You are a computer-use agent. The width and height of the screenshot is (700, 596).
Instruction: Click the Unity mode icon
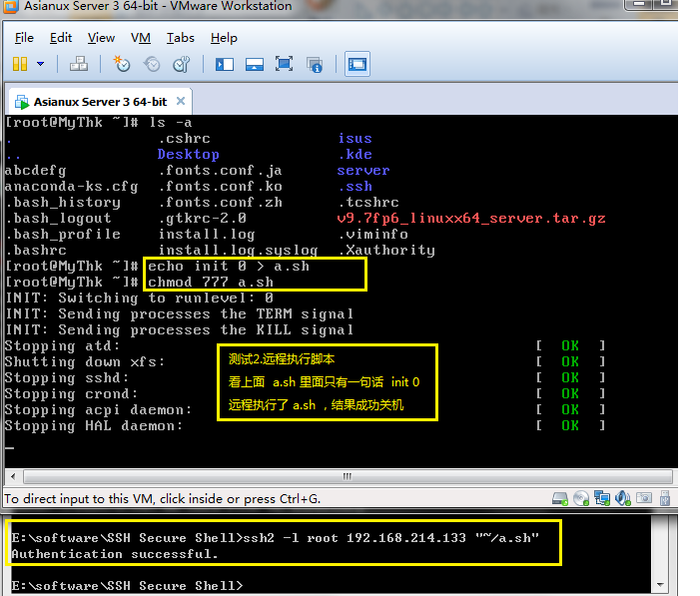315,64
